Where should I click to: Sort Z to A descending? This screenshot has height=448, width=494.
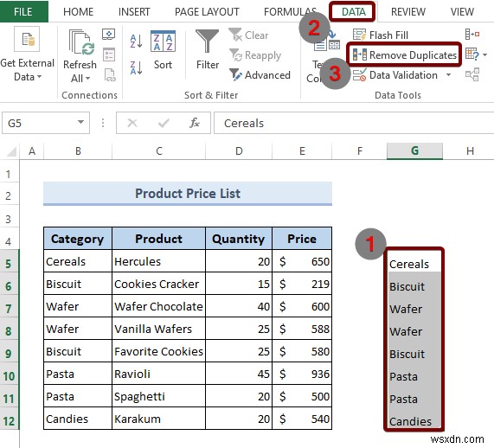(136, 67)
